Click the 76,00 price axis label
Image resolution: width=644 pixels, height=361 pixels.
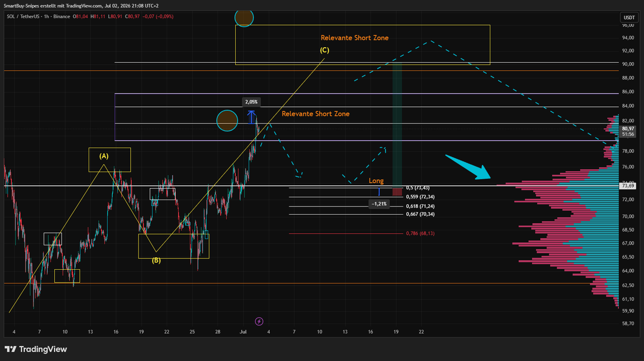tap(628, 167)
